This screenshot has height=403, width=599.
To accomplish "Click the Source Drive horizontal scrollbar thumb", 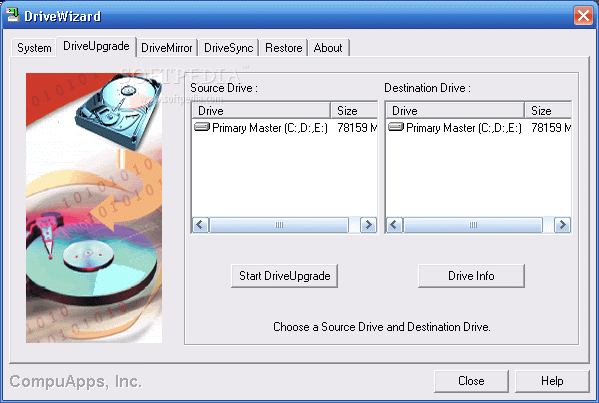I will click(279, 225).
